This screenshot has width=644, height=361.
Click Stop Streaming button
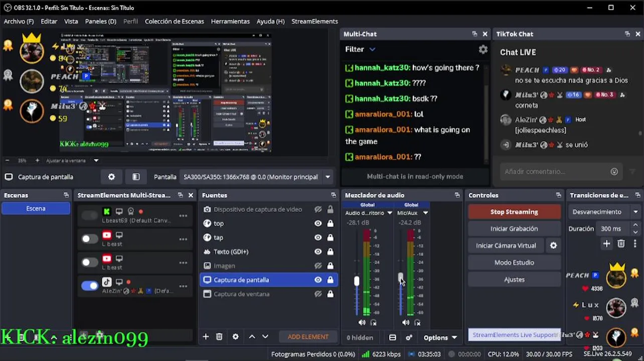(x=514, y=212)
